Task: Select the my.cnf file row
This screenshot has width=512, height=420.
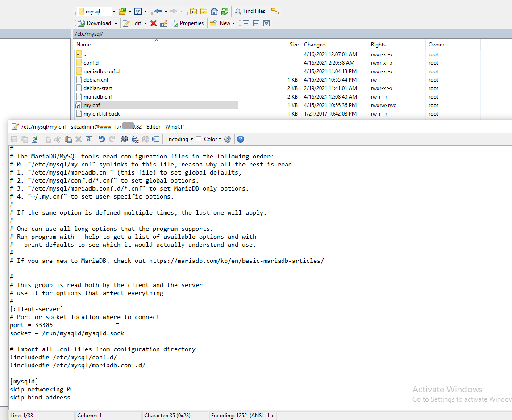Action: [157, 105]
